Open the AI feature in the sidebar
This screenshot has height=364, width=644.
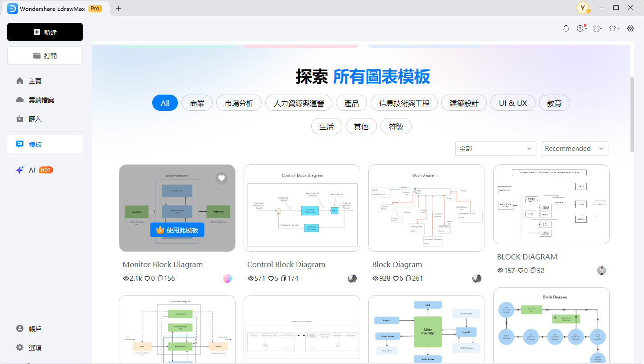[x=31, y=170]
